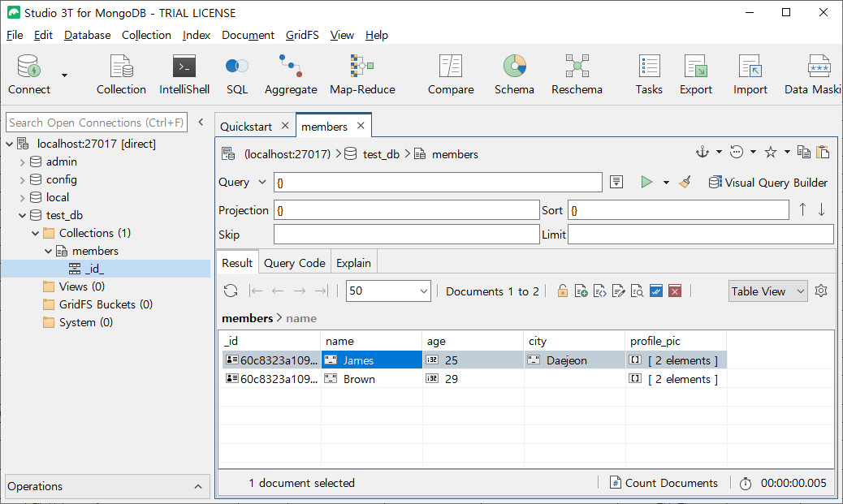Viewport: 843px width, 504px height.
Task: Close the members tab
Action: coord(361,126)
